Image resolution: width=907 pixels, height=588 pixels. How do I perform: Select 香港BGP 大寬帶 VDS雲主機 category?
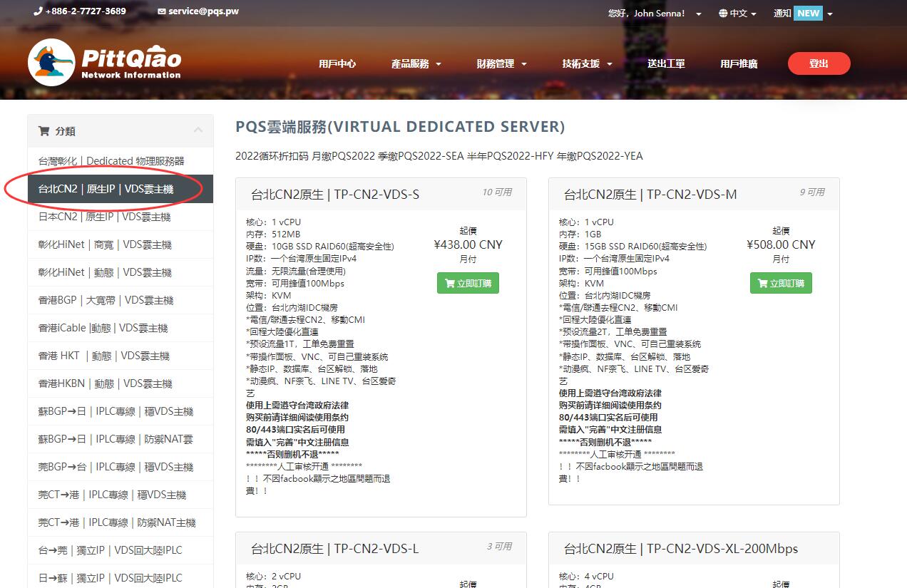121,300
